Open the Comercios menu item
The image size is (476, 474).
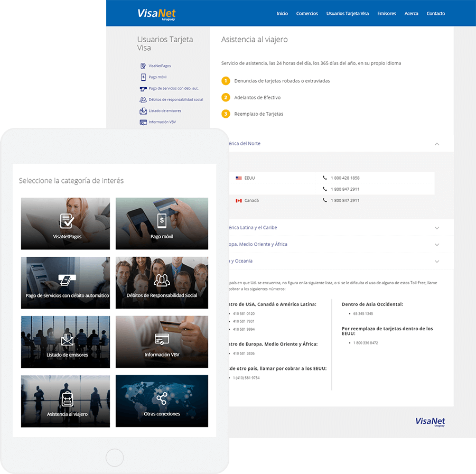[x=307, y=13]
